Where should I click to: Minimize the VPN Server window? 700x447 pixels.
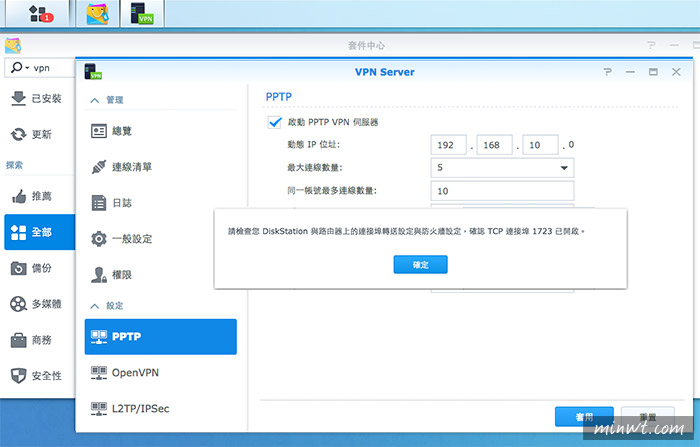click(630, 72)
